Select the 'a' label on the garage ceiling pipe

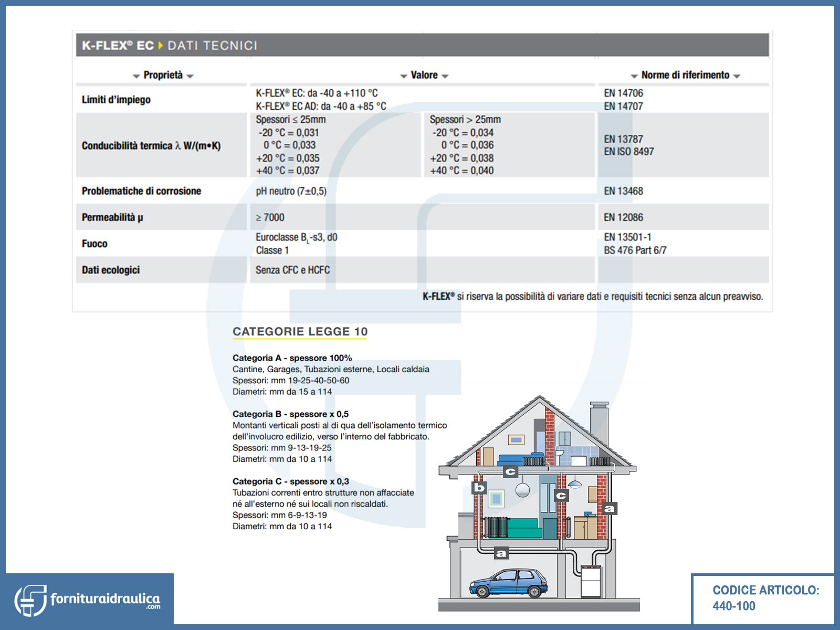[x=501, y=553]
